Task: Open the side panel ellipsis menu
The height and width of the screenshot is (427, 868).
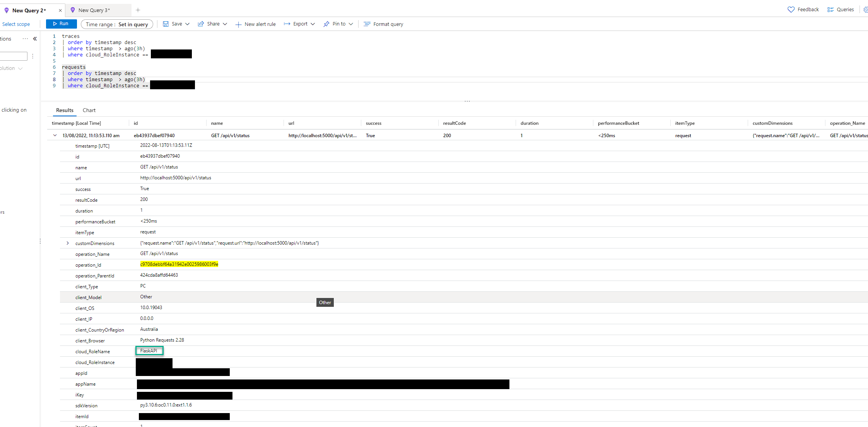Action: [25, 39]
